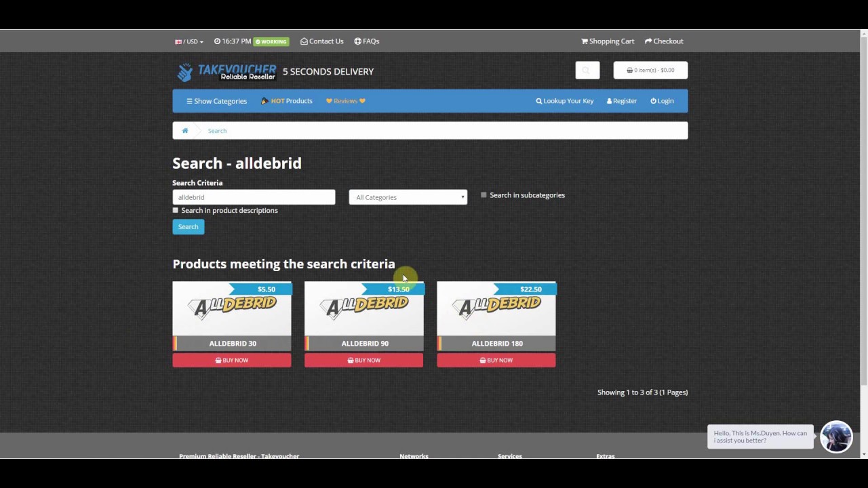
Task: Click the home breadcrumb icon
Action: click(x=185, y=131)
